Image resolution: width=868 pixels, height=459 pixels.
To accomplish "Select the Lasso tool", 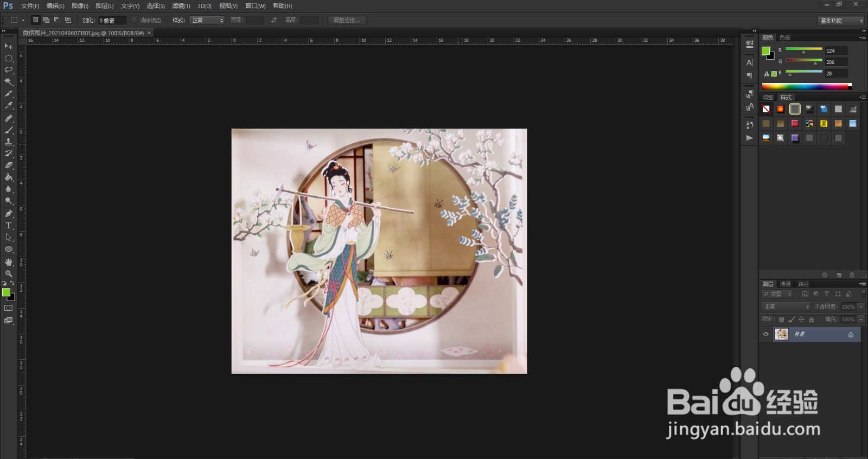I will point(8,70).
